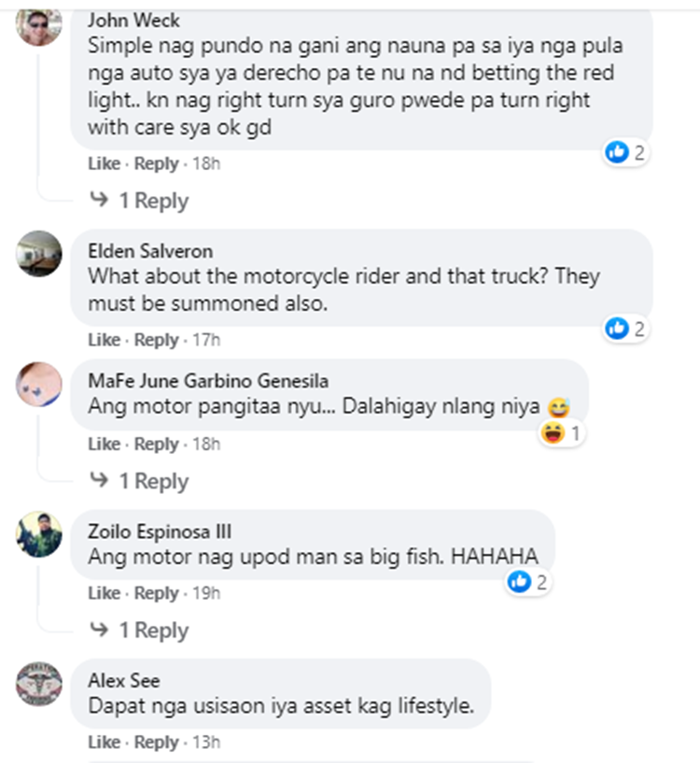Screen dimensions: 700x763
Task: Like Alex See's comment
Action: (104, 742)
